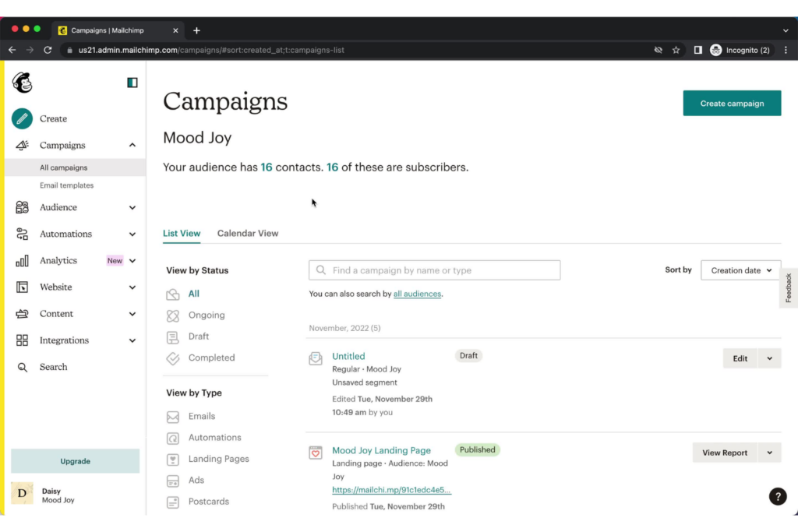
Task: Open dropdown arrow next to Edit button
Action: (x=769, y=358)
